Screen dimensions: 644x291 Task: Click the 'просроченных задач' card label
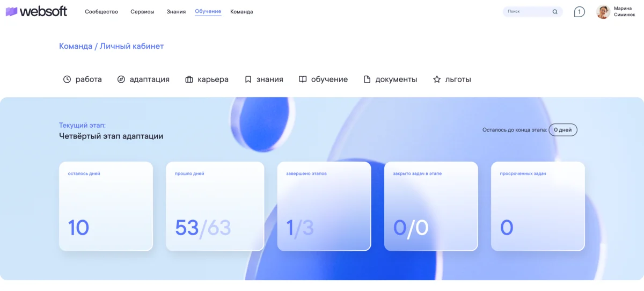[523, 174]
